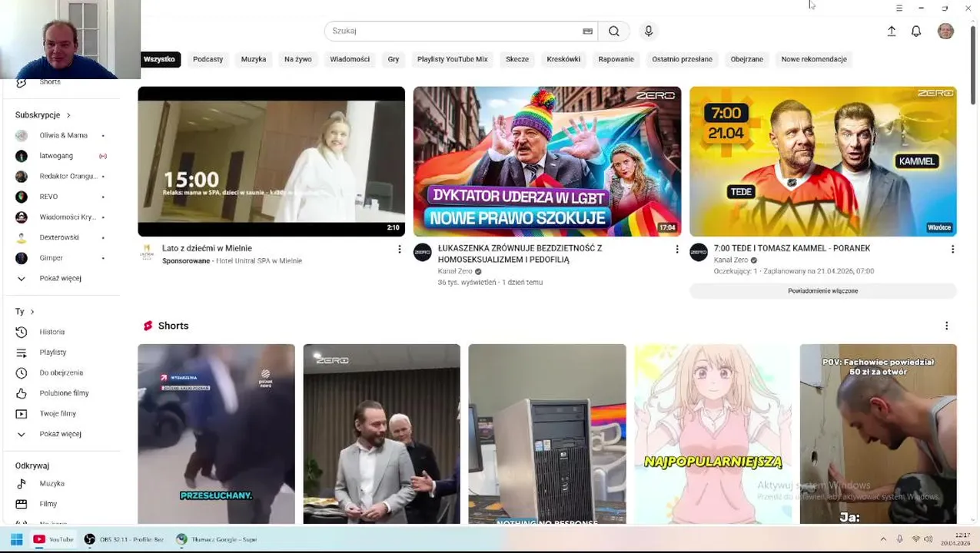Open Dexterowski subscription channel
This screenshot has width=980, height=553.
(60, 237)
